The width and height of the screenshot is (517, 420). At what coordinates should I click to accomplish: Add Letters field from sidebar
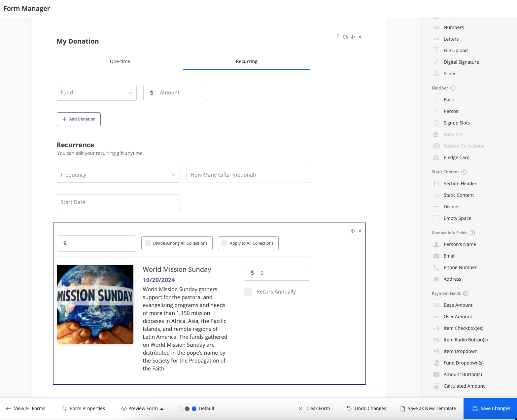[x=451, y=39]
